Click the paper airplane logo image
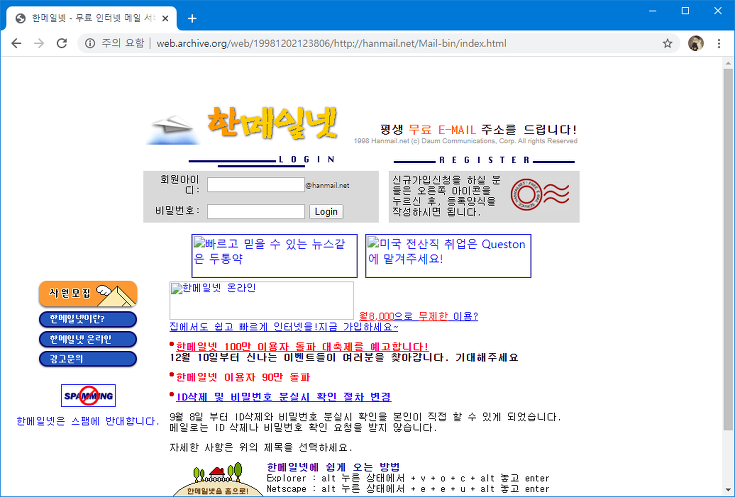Viewport: 735px width, 497px height. point(172,129)
